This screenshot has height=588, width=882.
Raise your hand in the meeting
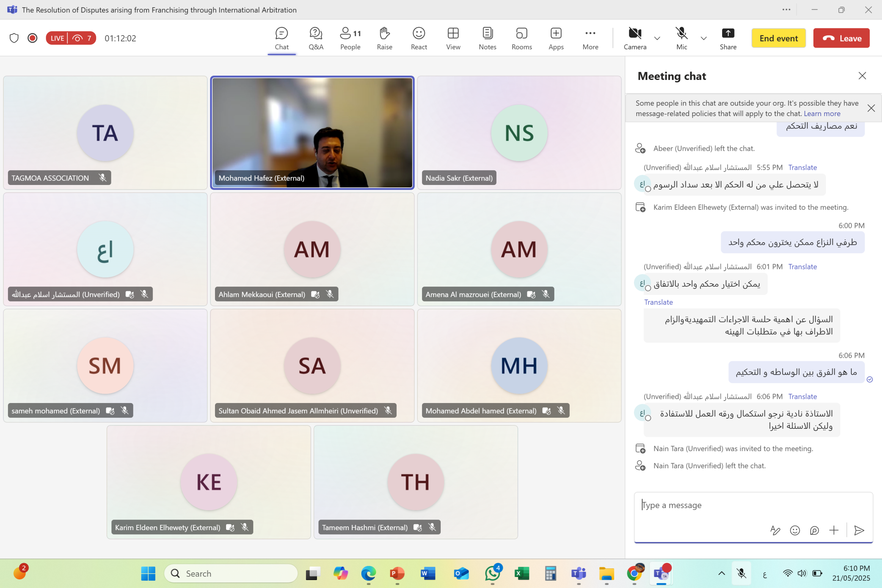pos(384,38)
